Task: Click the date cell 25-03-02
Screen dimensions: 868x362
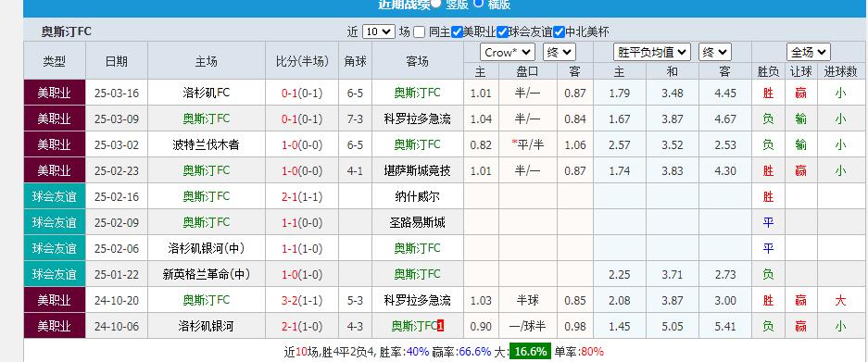Action: (x=116, y=145)
